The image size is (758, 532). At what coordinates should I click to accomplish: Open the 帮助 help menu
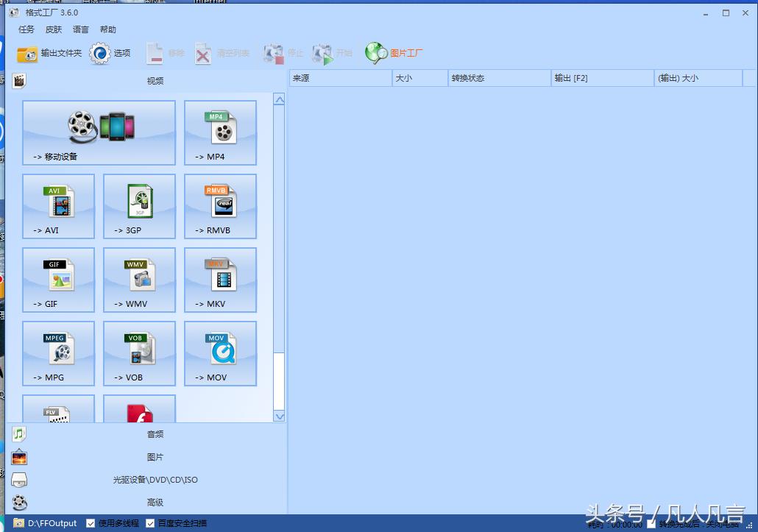pyautogui.click(x=107, y=29)
